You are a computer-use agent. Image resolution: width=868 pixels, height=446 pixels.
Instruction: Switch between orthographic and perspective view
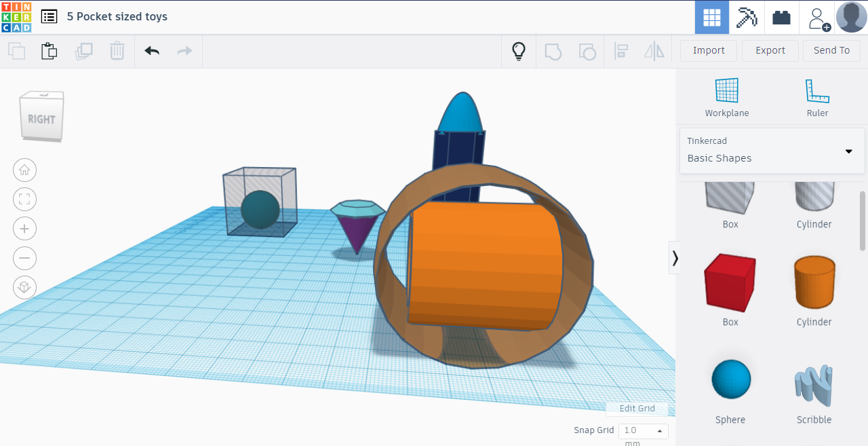point(24,287)
